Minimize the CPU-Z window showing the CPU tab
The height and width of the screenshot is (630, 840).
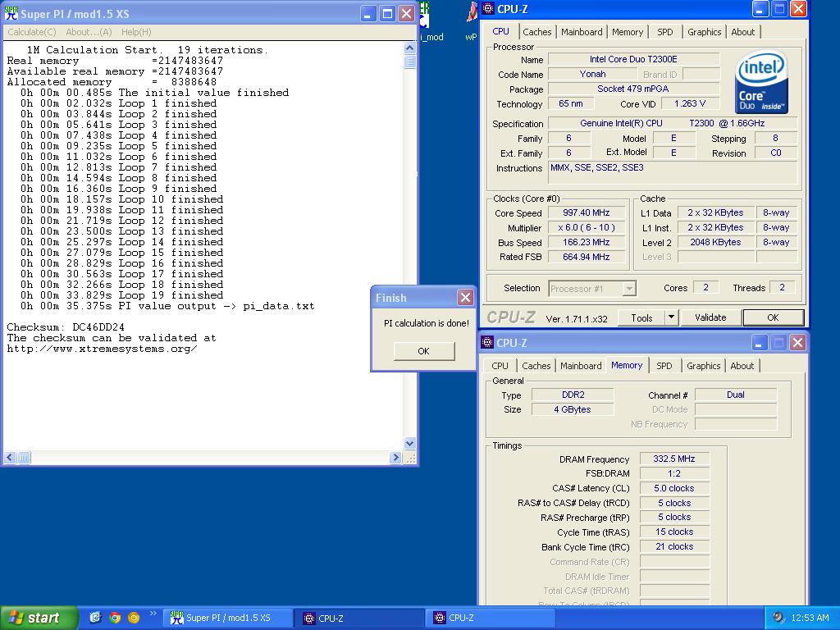[760, 8]
